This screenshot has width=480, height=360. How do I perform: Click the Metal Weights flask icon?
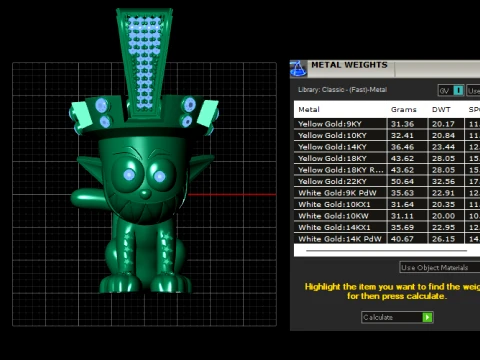click(x=298, y=69)
